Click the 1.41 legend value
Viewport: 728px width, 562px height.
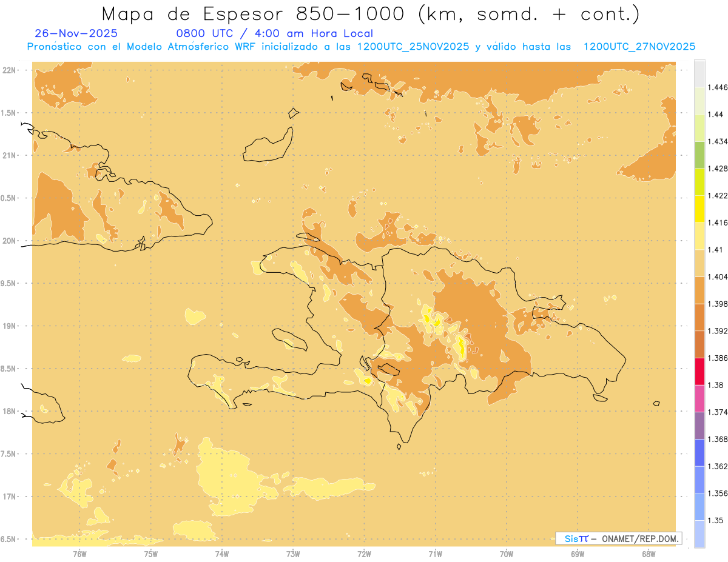tap(715, 250)
